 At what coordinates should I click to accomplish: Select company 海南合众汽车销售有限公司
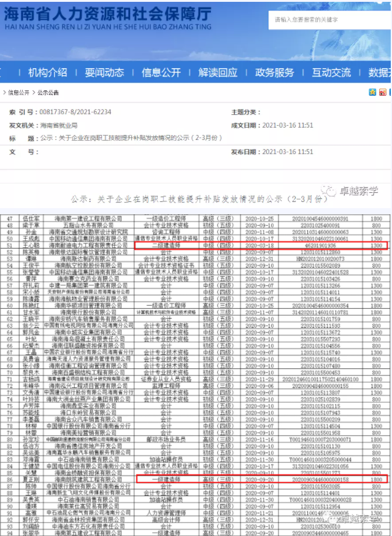[x=88, y=419]
